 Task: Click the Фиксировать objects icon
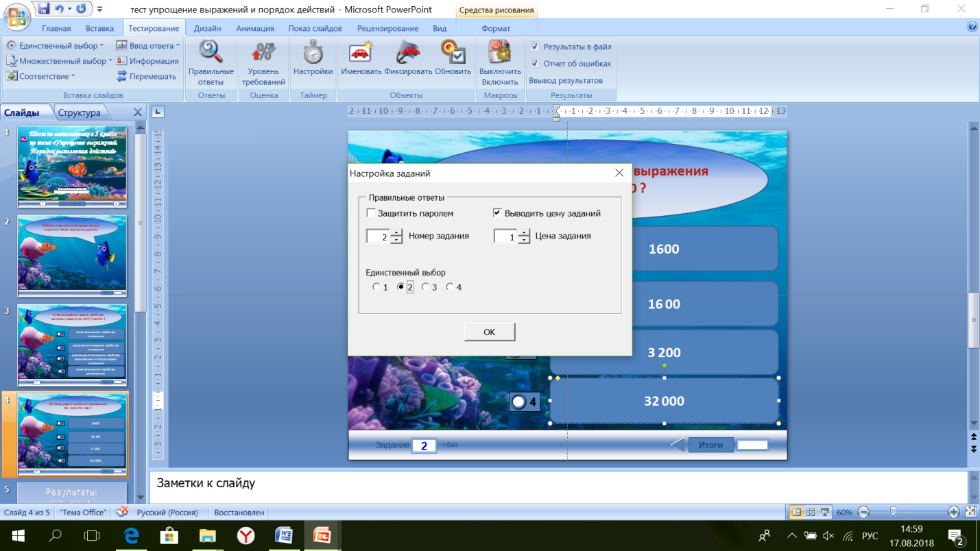pos(408,58)
